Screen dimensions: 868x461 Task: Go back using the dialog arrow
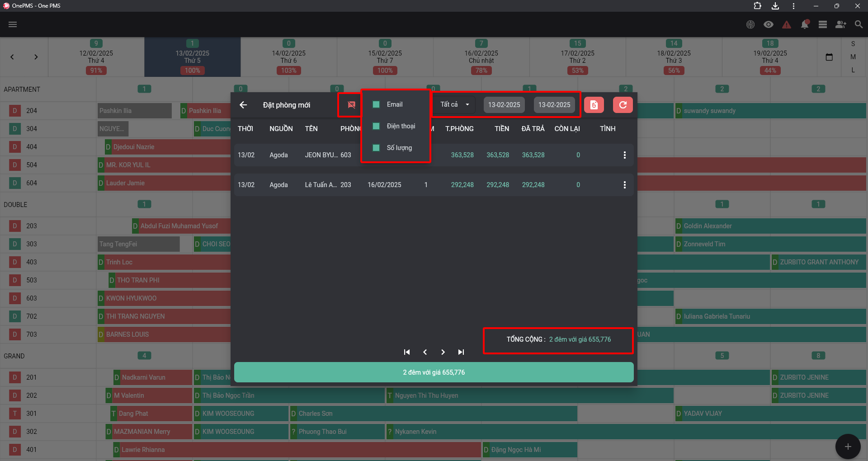tap(243, 105)
